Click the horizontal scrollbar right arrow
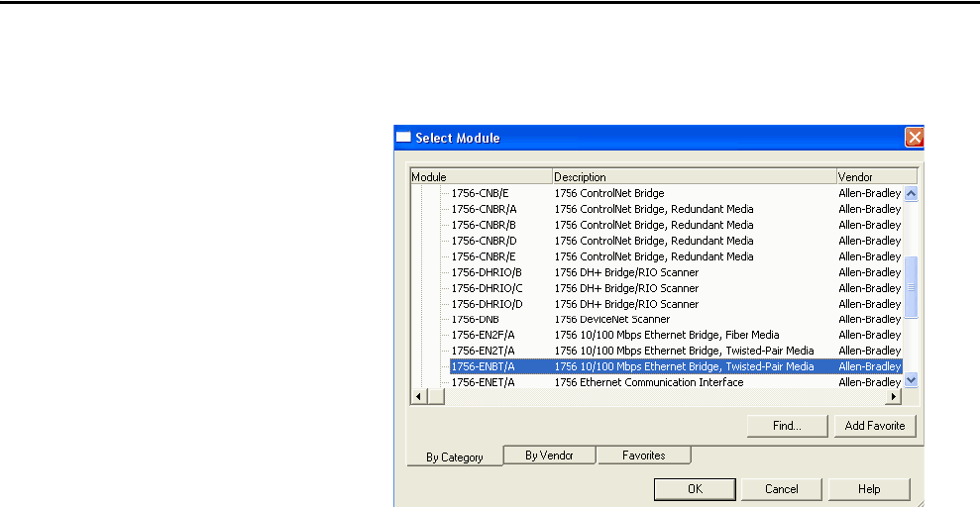This screenshot has height=507, width=980. [x=895, y=396]
